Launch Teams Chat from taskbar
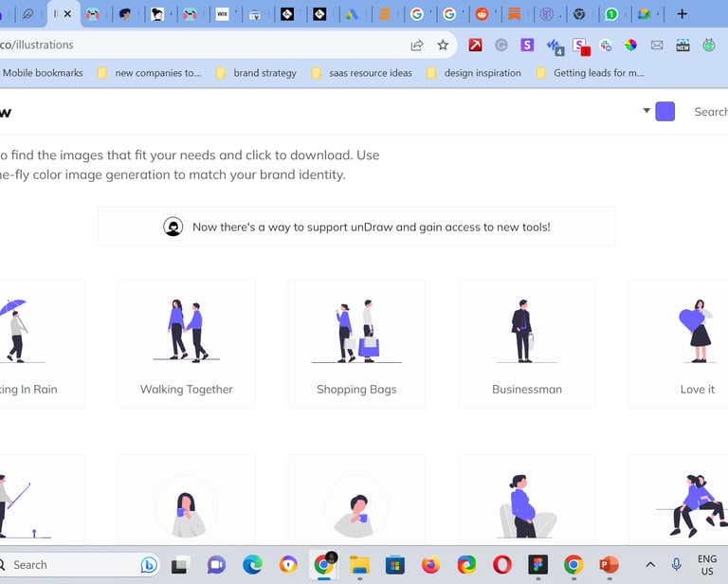The width and height of the screenshot is (728, 584). pos(216,565)
